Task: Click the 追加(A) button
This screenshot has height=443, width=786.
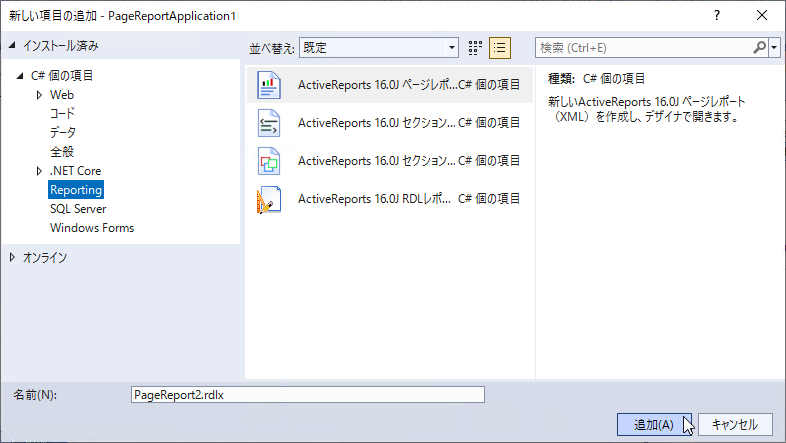Action: tap(654, 424)
